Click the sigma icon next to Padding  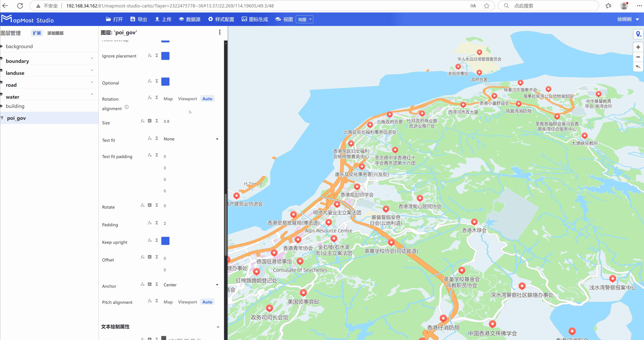coord(157,223)
